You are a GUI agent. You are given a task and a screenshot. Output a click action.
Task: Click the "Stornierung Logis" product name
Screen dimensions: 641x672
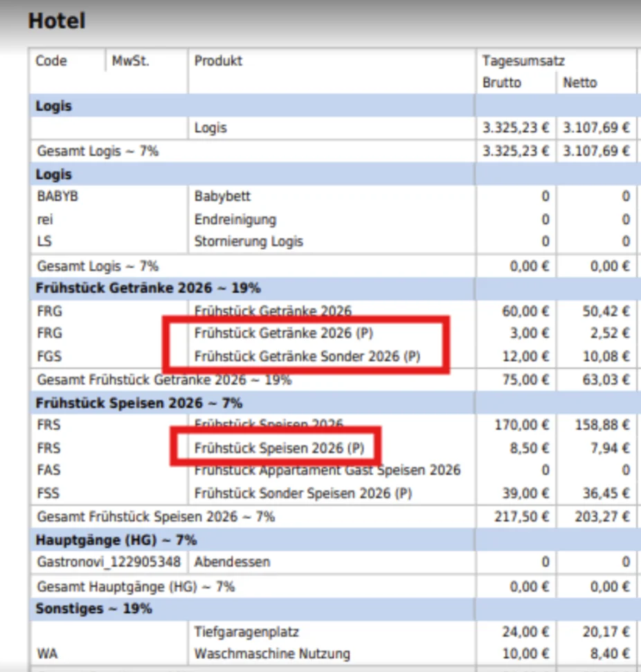(249, 242)
